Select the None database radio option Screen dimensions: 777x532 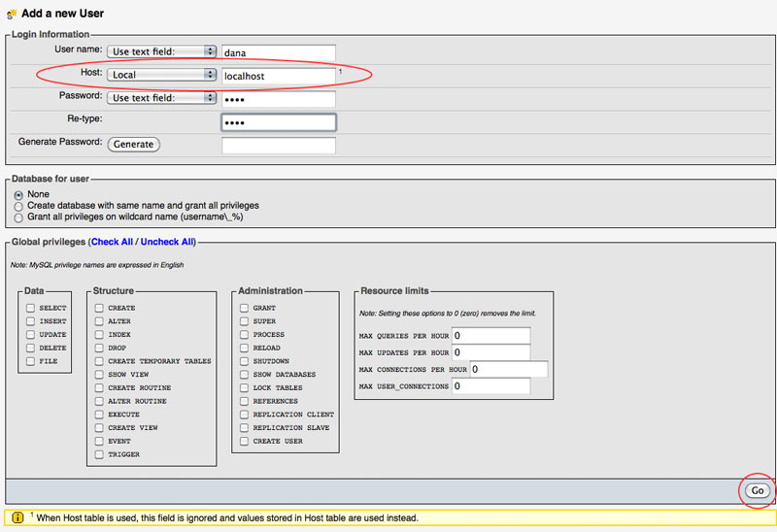18,194
